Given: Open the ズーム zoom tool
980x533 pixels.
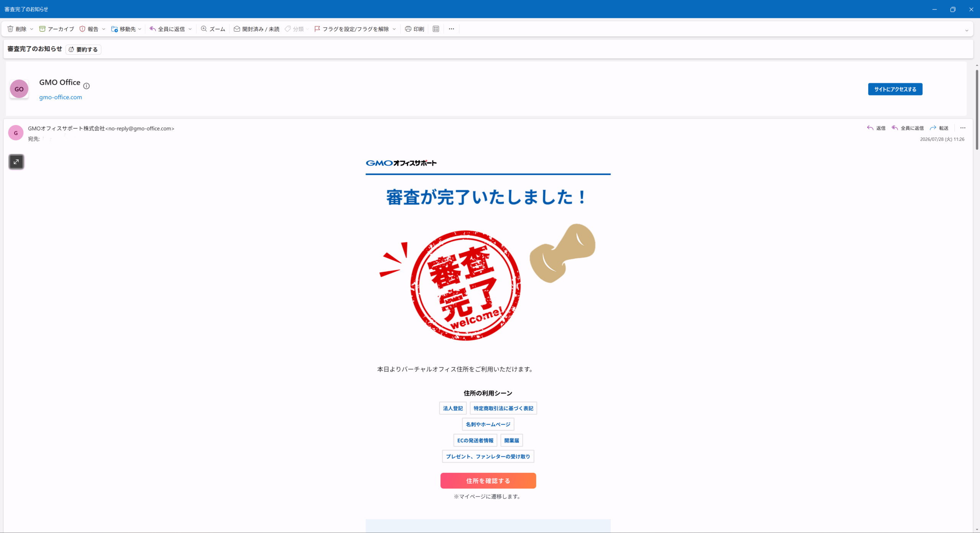Looking at the screenshot, I should point(213,29).
